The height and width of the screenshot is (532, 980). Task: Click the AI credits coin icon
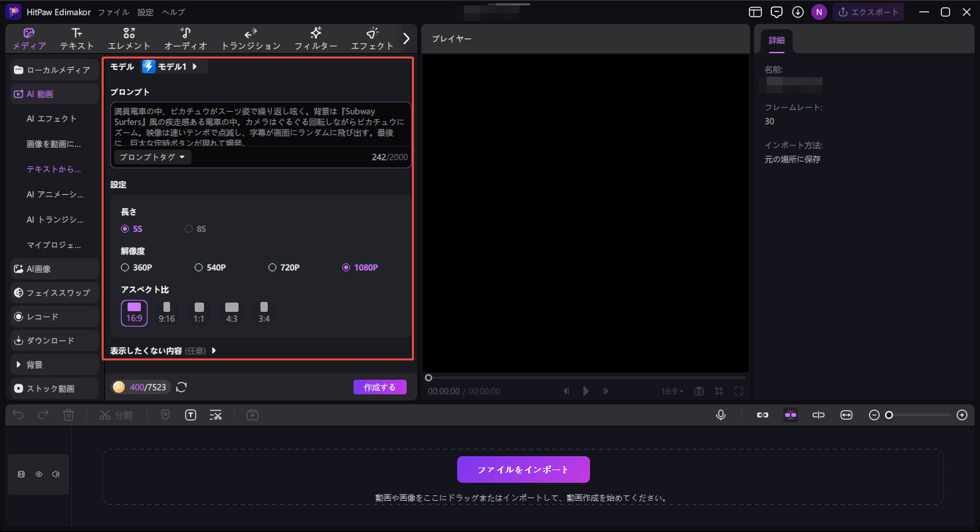pos(119,387)
